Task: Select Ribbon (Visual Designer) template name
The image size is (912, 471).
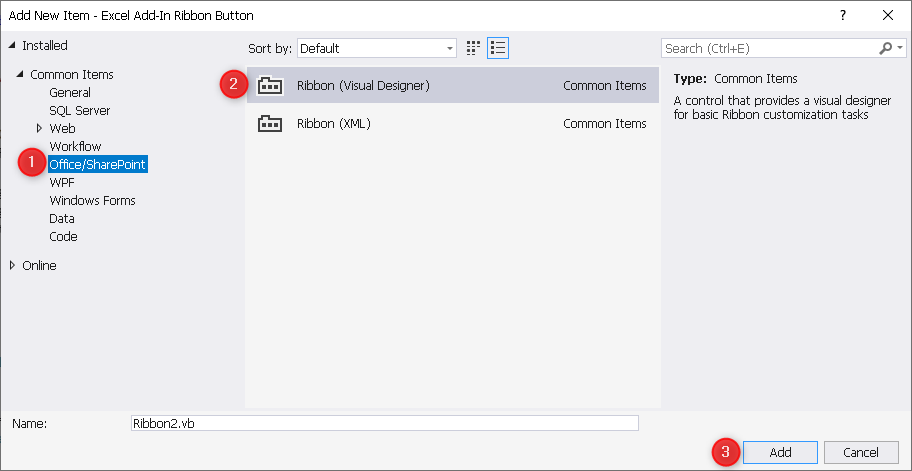Action: 363,85
